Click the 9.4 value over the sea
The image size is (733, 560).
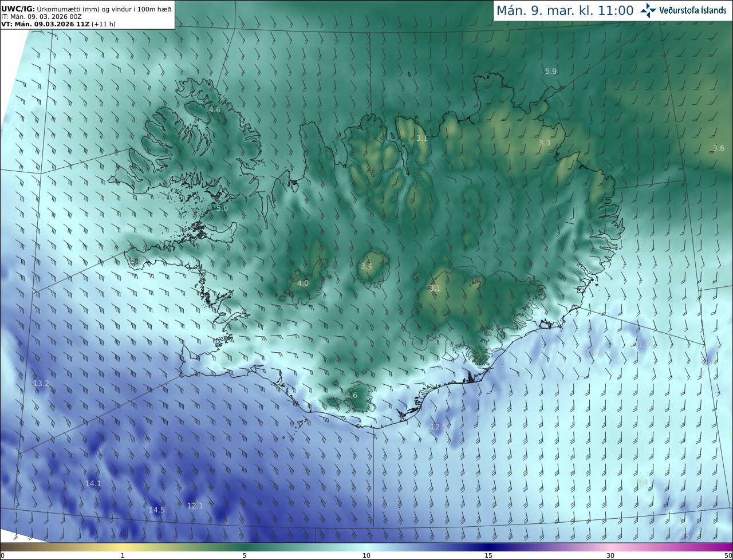(643, 483)
